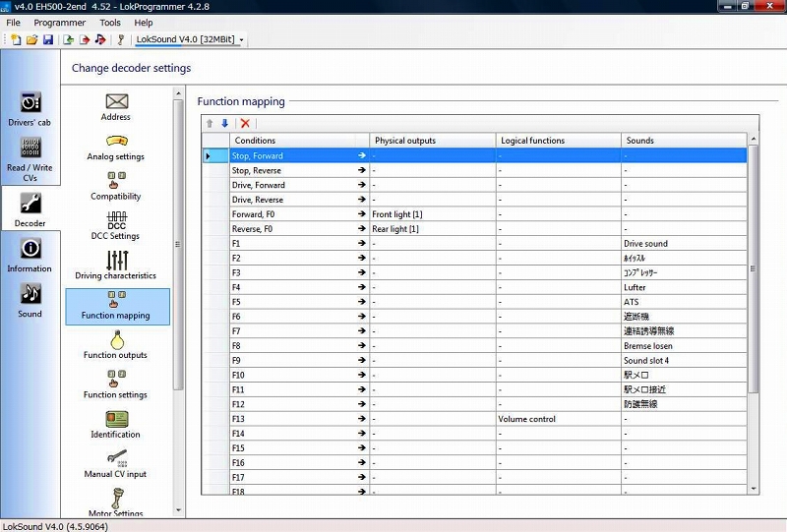Open Manual CV input page
The height and width of the screenshot is (532, 787).
pos(116,464)
